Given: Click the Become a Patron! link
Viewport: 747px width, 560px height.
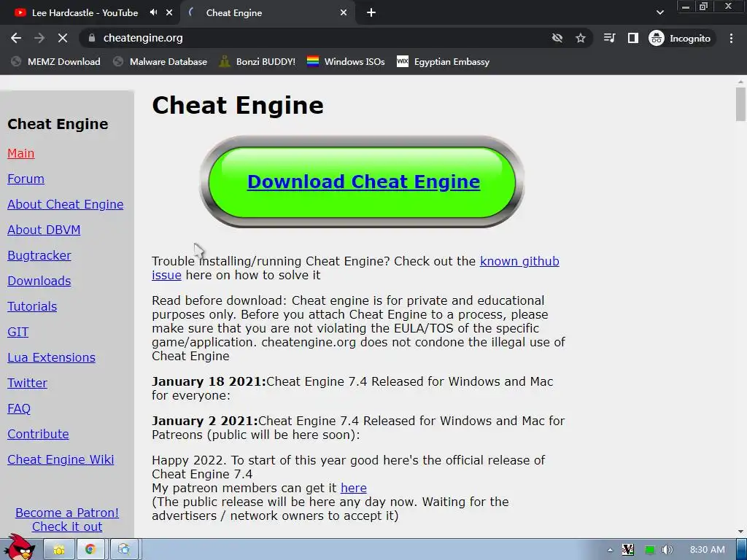Looking at the screenshot, I should [67, 513].
